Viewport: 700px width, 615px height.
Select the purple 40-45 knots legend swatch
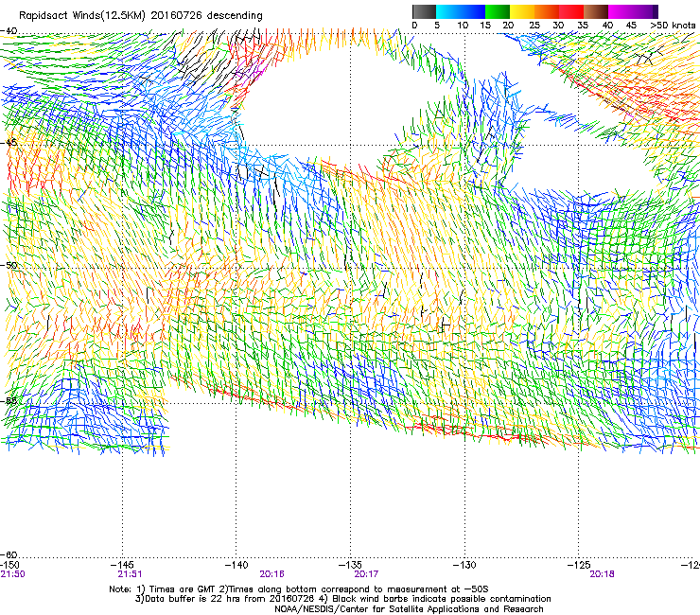[621, 11]
